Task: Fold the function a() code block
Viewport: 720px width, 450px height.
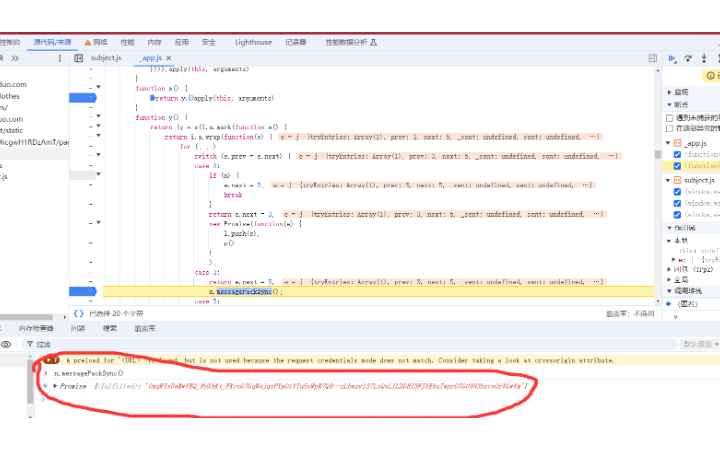Action: pos(98,87)
